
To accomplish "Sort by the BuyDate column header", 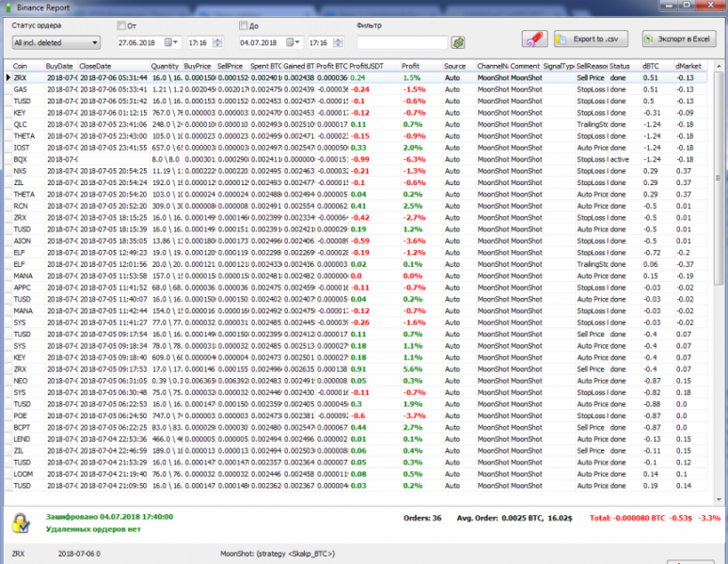I will [61, 66].
